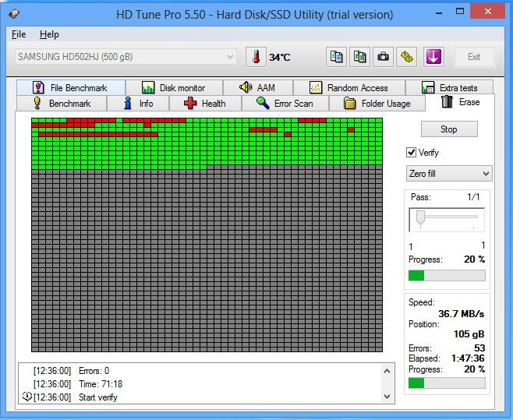Click the lower Progress bar under Elapsed
Viewport: 513px width, 420px height.
pyautogui.click(x=447, y=383)
